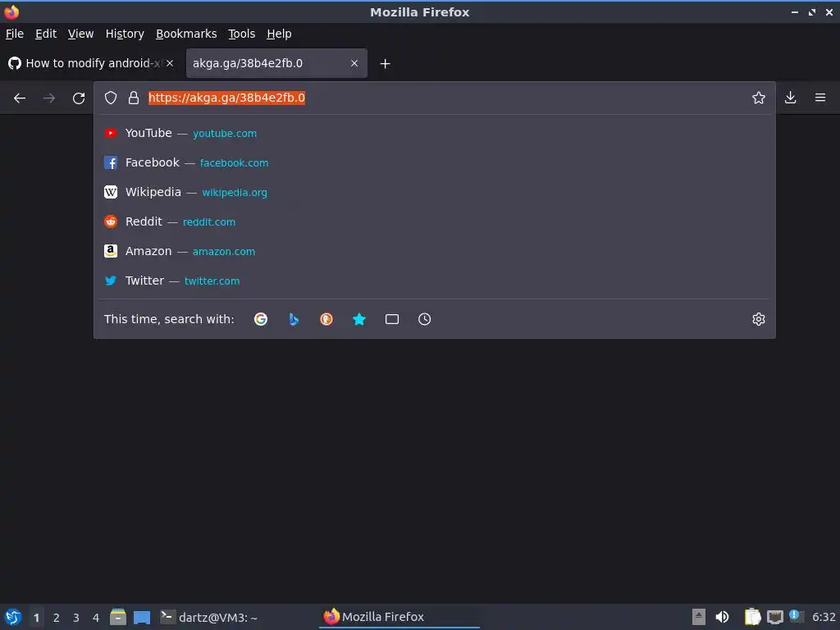
Task: Open the clipboard manager tray icon
Action: click(752, 617)
